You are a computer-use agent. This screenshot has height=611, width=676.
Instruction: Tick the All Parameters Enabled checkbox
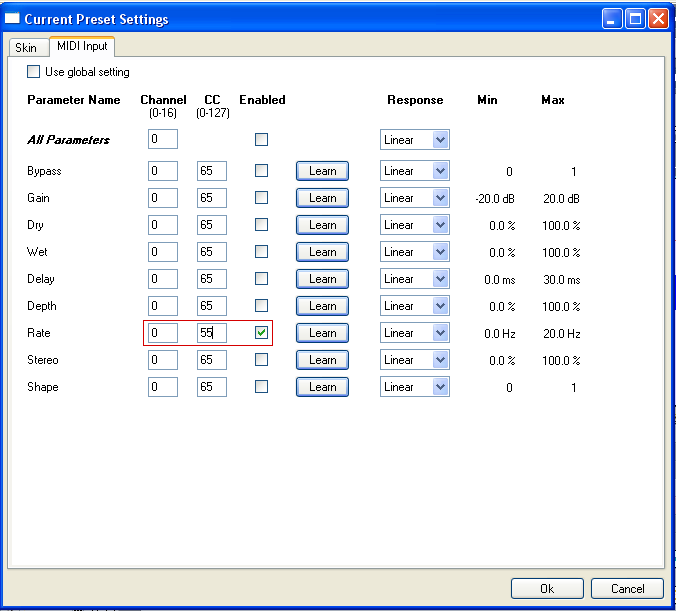point(261,140)
